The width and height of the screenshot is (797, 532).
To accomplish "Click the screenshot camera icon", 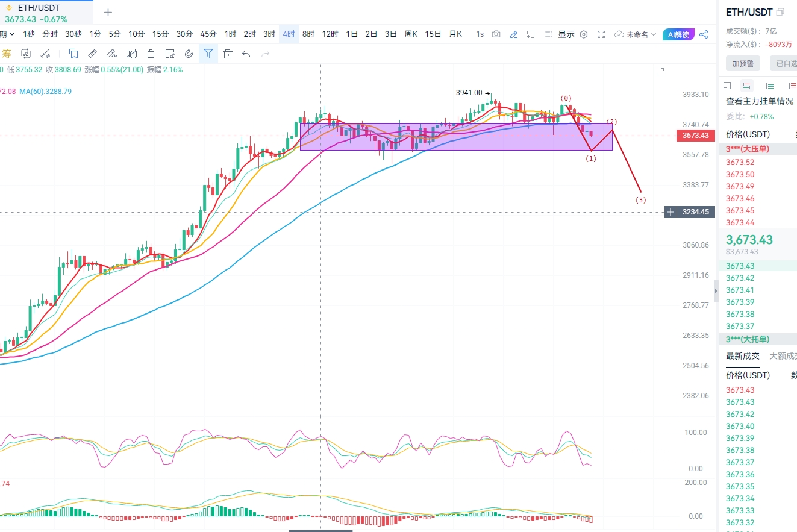I will coord(496,34).
